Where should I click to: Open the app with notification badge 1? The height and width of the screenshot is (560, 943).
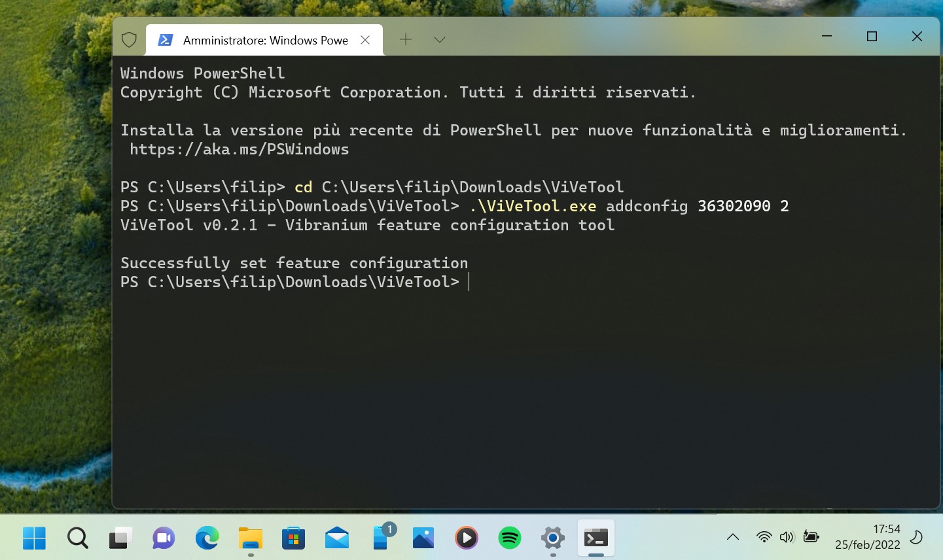tap(383, 536)
